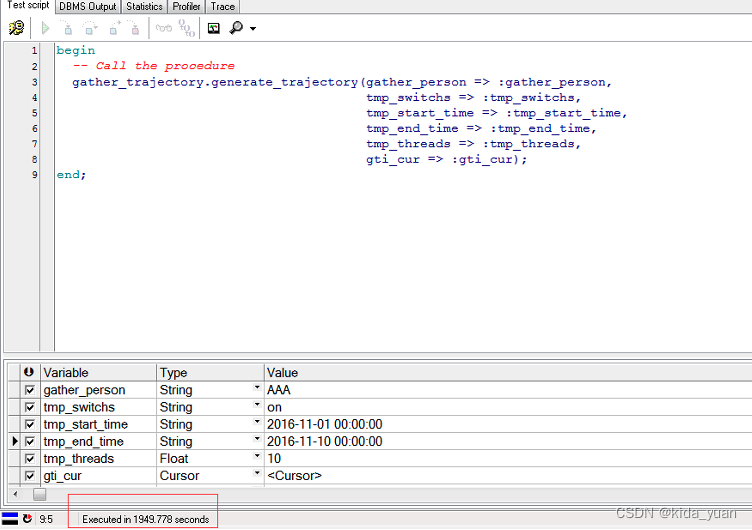
Task: Click the row indicator arrow beside tmp_end_time
Action: click(x=15, y=441)
